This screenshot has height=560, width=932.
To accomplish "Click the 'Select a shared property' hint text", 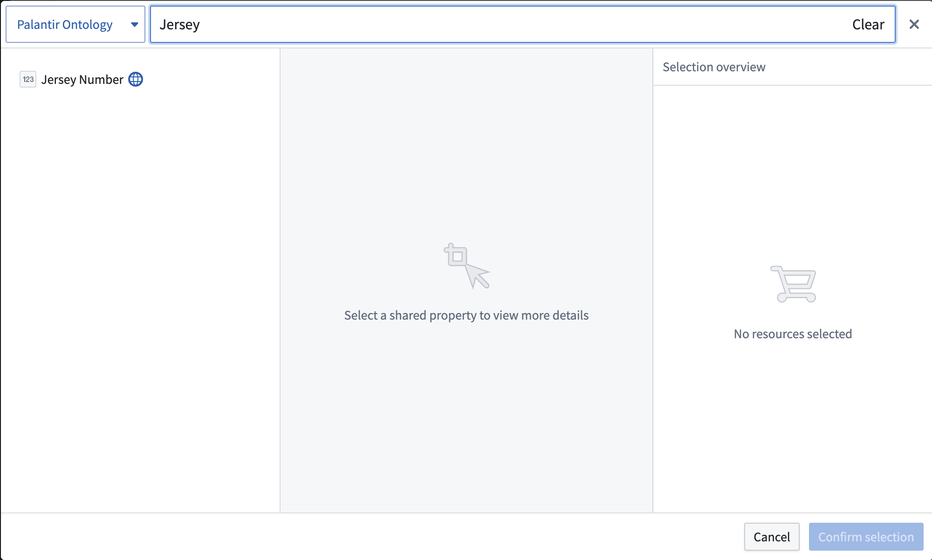I will tap(466, 315).
